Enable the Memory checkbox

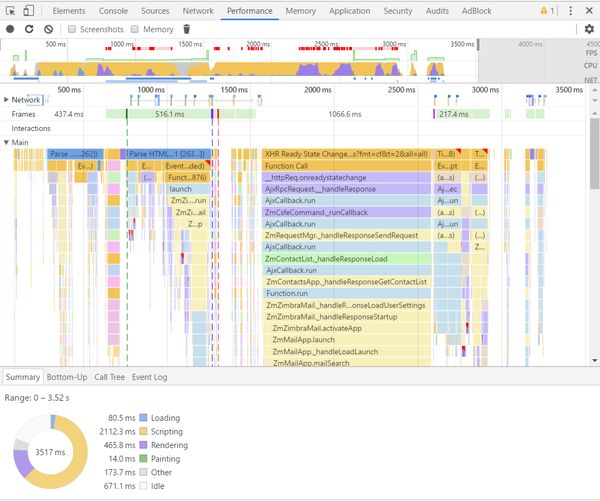click(134, 29)
